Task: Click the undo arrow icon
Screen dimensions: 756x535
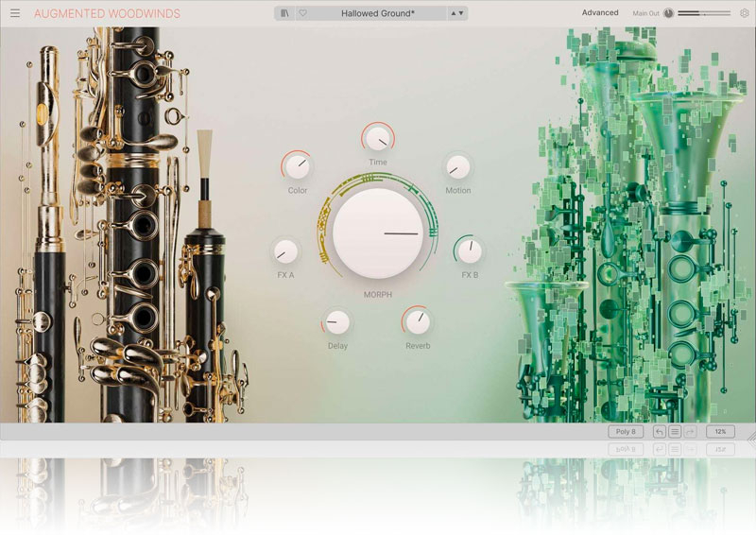Action: [660, 432]
